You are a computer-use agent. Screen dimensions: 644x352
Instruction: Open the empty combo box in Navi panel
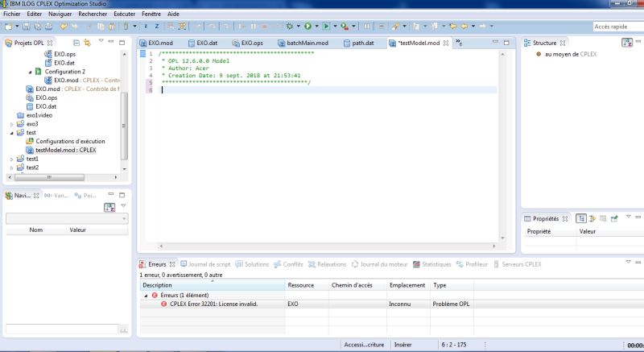click(x=67, y=219)
